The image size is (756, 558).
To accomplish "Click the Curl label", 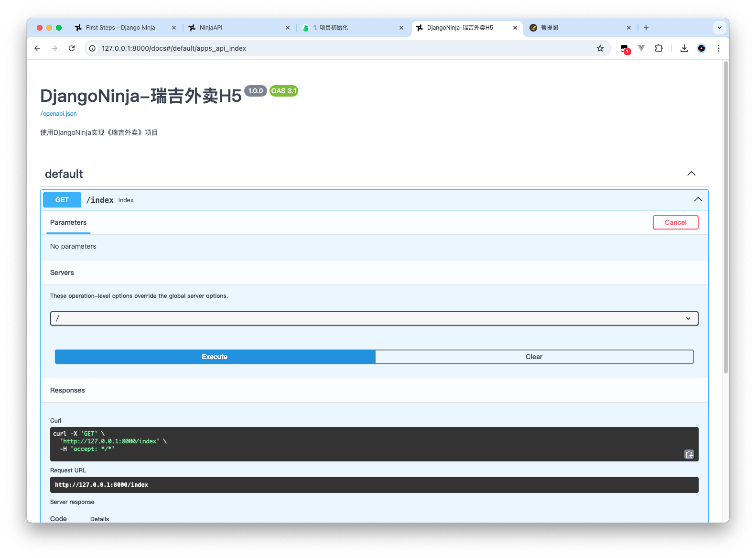I will (x=56, y=421).
